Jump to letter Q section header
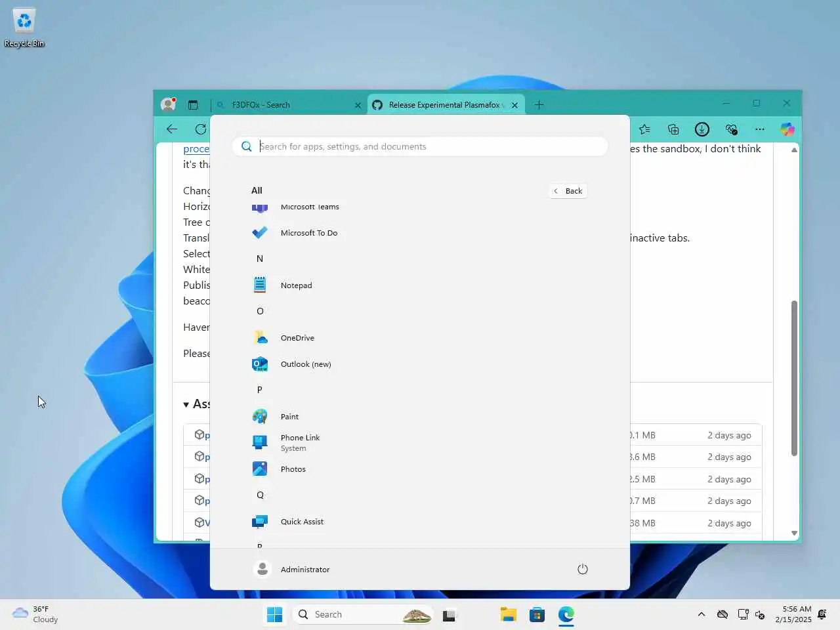 [260, 495]
